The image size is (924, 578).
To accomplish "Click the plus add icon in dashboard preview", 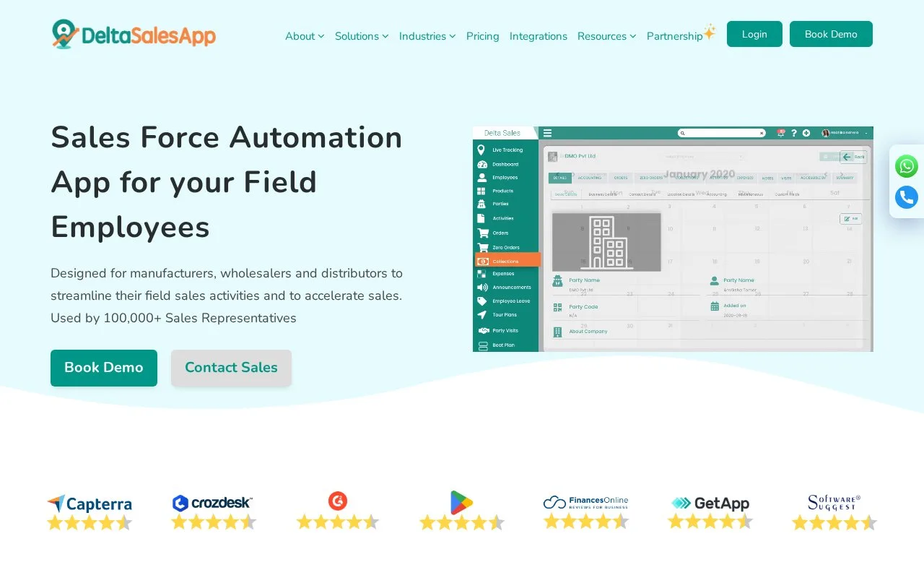I will pyautogui.click(x=806, y=133).
